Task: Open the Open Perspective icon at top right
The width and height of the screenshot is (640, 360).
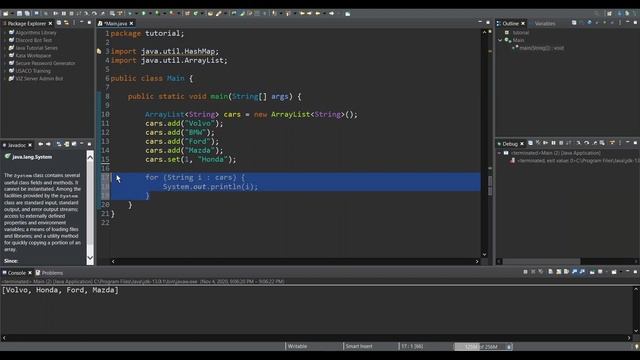Action: [609, 13]
